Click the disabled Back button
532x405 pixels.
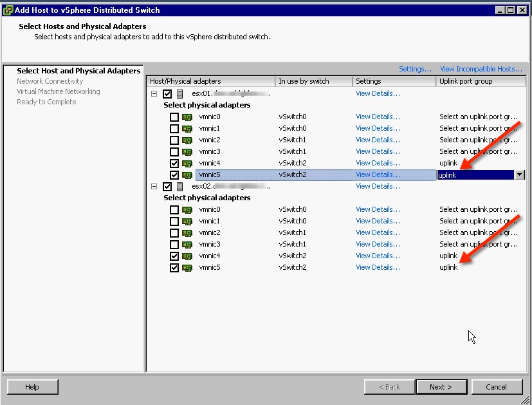pyautogui.click(x=389, y=387)
